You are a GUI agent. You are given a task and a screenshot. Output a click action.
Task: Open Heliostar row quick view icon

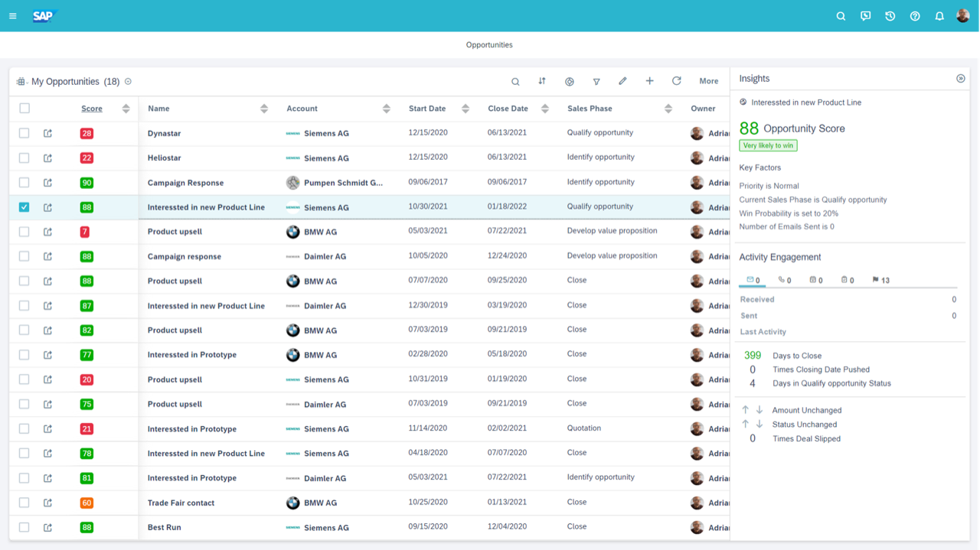(47, 158)
